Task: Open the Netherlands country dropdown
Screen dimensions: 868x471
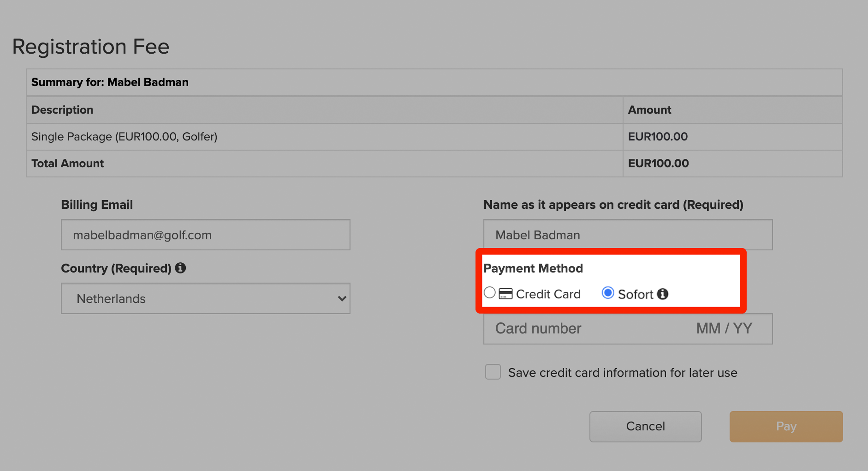Action: [x=206, y=298]
